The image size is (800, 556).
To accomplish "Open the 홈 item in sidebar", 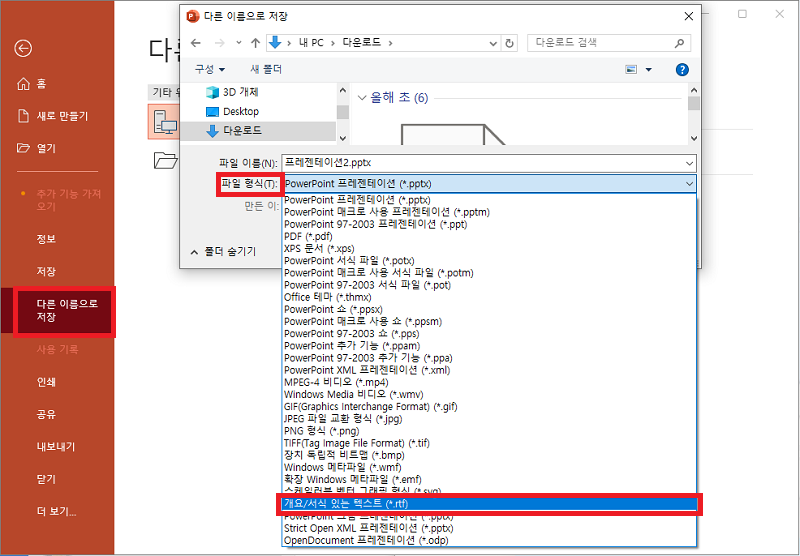I will pyautogui.click(x=32, y=84).
